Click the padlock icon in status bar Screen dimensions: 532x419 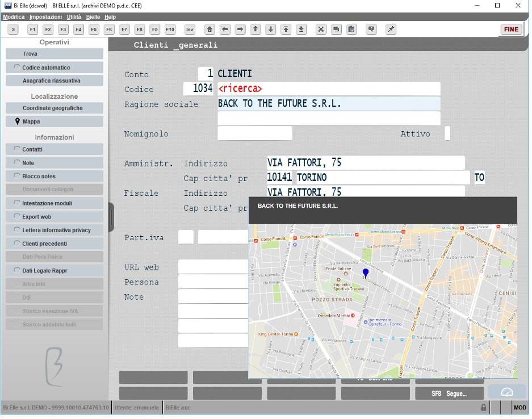(x=484, y=408)
